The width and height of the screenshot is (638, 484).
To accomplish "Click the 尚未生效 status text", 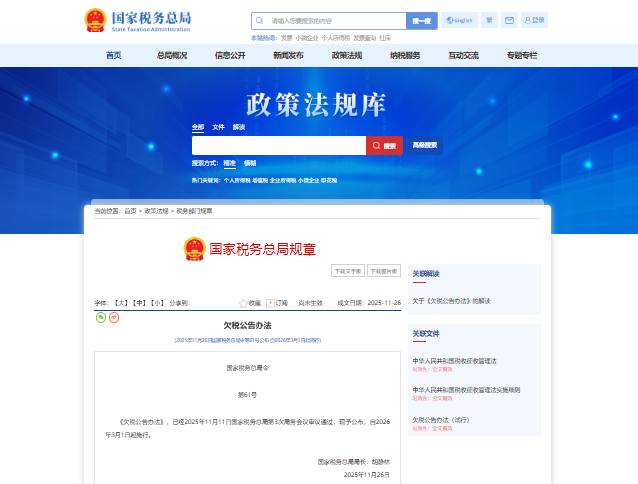I will point(310,303).
